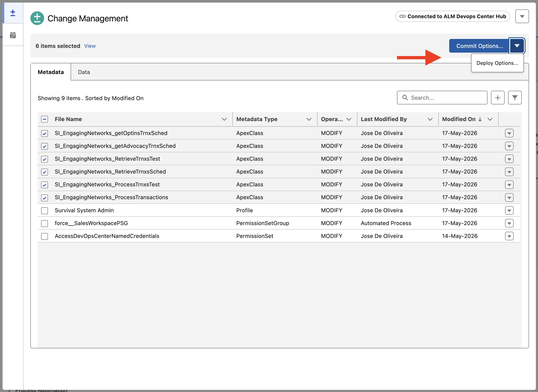The image size is (538, 392).
Task: Open row actions for AccessDevOpsCenterNamedCredentials
Action: tap(509, 236)
